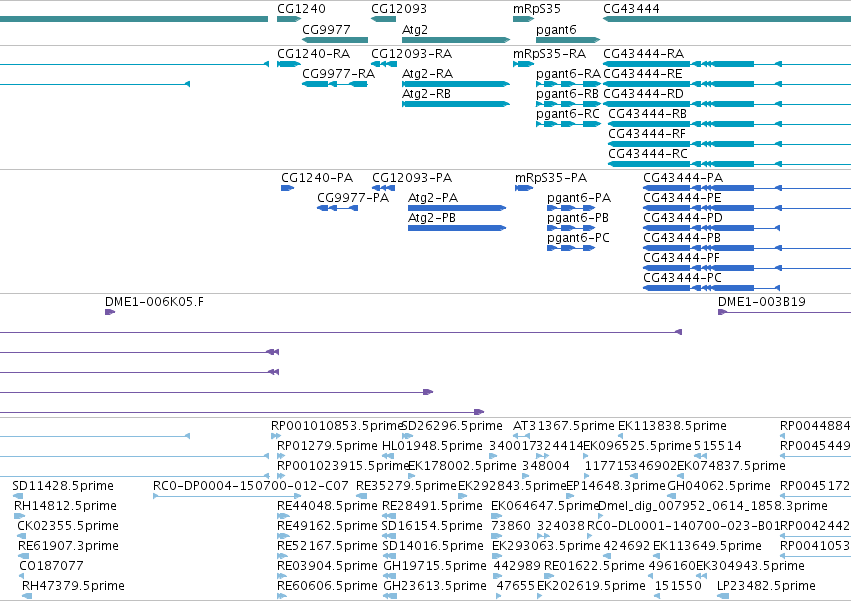Select protein CG9977-PA
Screen dimensions: 851x601
(x=353, y=198)
